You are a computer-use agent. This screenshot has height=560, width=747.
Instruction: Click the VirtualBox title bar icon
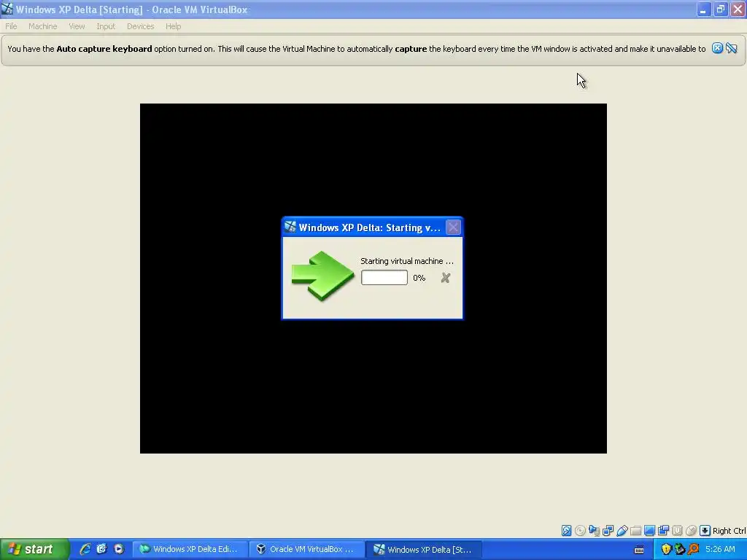pos(7,9)
